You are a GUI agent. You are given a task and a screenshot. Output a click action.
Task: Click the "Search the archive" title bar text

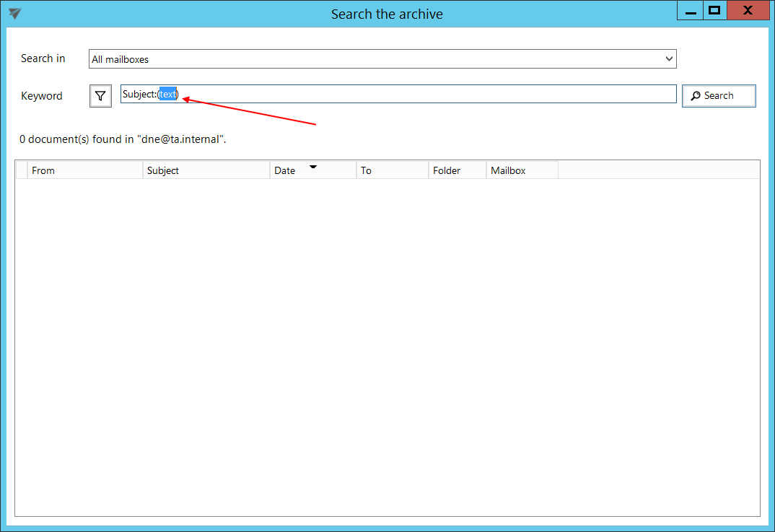click(x=387, y=14)
